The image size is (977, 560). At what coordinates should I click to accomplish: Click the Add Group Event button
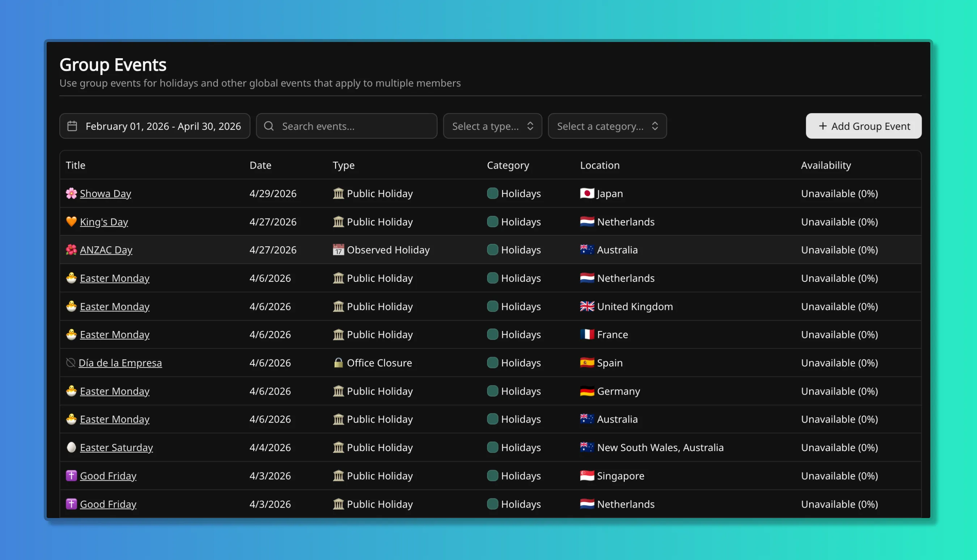click(x=863, y=126)
